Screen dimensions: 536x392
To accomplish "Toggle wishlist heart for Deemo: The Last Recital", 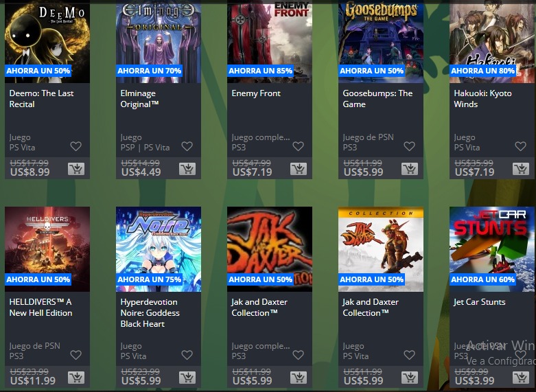I will pos(76,146).
